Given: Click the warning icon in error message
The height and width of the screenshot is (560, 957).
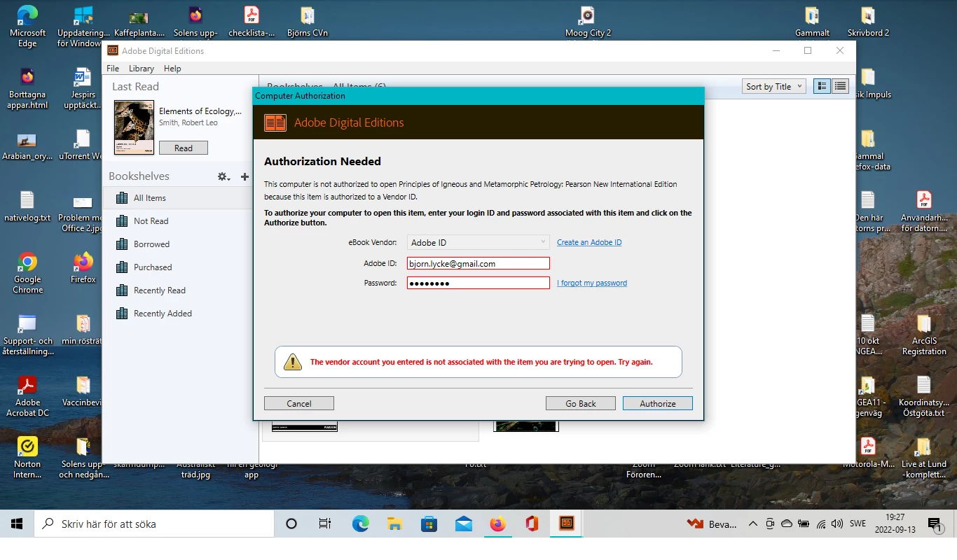Looking at the screenshot, I should 292,362.
